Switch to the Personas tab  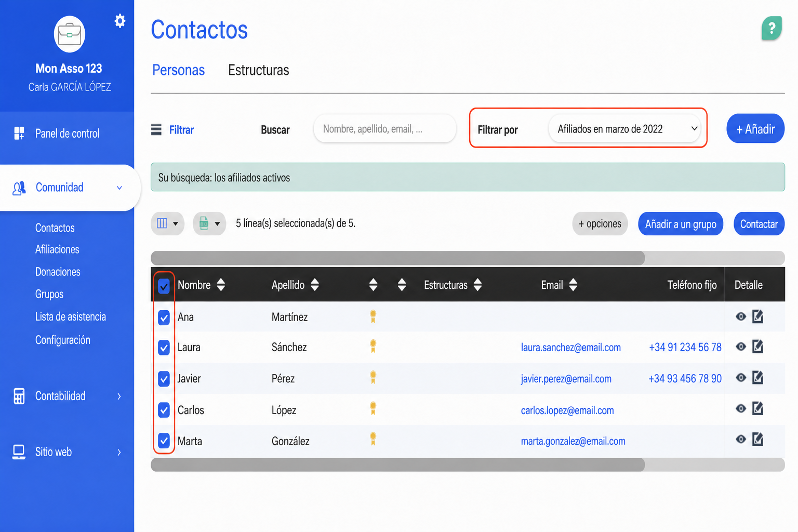pos(179,70)
